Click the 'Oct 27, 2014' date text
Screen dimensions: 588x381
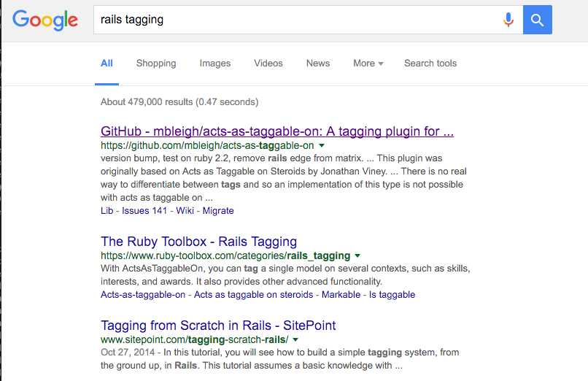128,353
